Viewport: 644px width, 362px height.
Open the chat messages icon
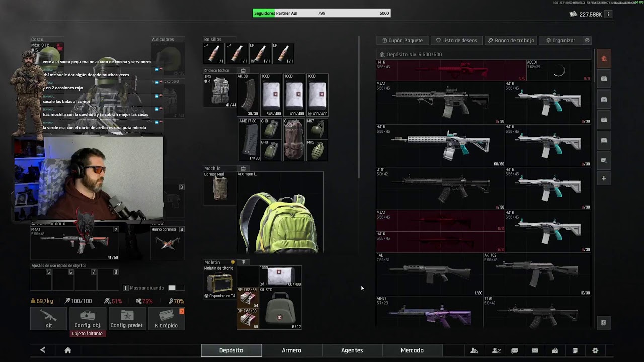(515, 350)
